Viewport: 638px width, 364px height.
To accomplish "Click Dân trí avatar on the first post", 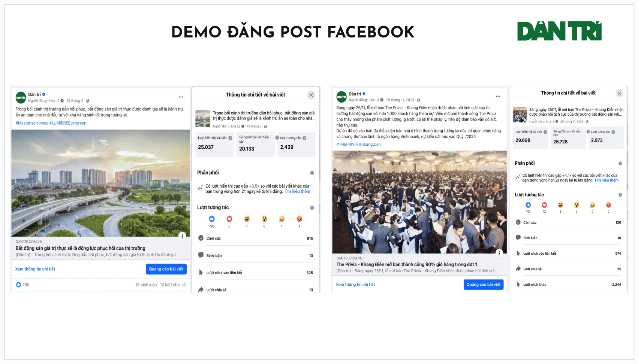I will (x=21, y=97).
